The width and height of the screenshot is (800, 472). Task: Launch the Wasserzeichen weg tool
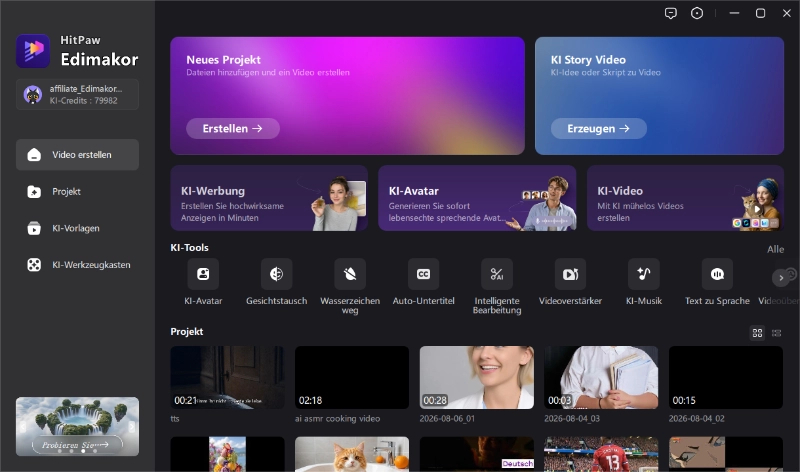point(350,274)
